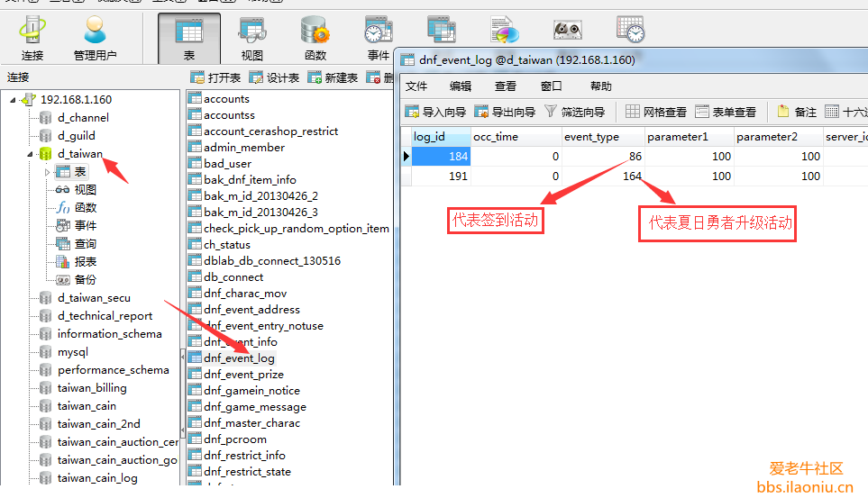Open the 查看 (View) menu
868x498 pixels.
tap(506, 86)
